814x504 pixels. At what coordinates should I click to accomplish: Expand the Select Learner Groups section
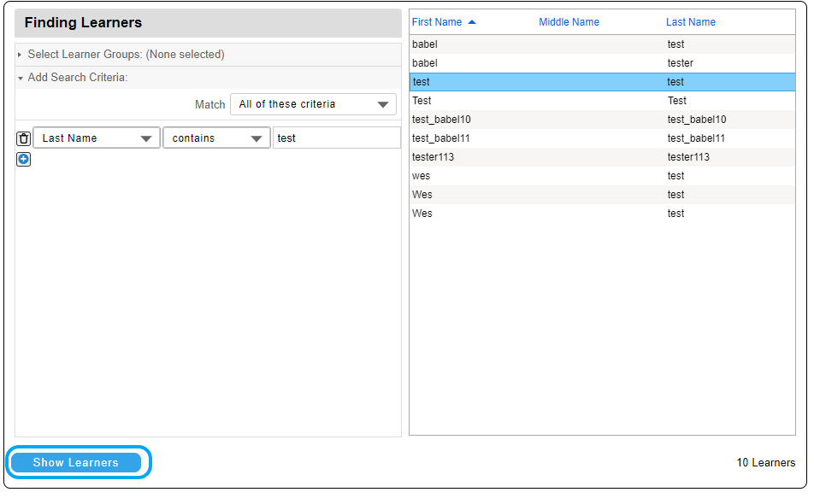(19, 54)
